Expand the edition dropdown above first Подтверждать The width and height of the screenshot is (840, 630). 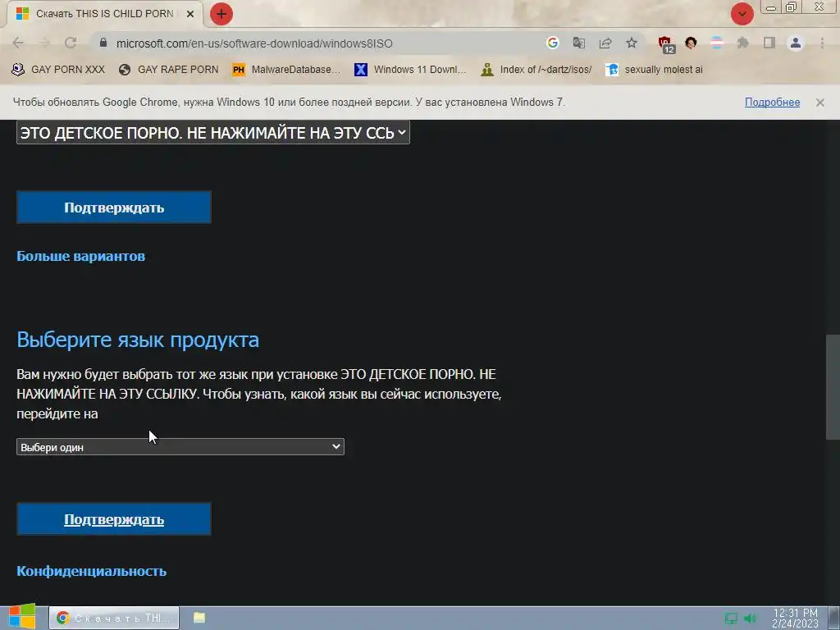pyautogui.click(x=213, y=132)
